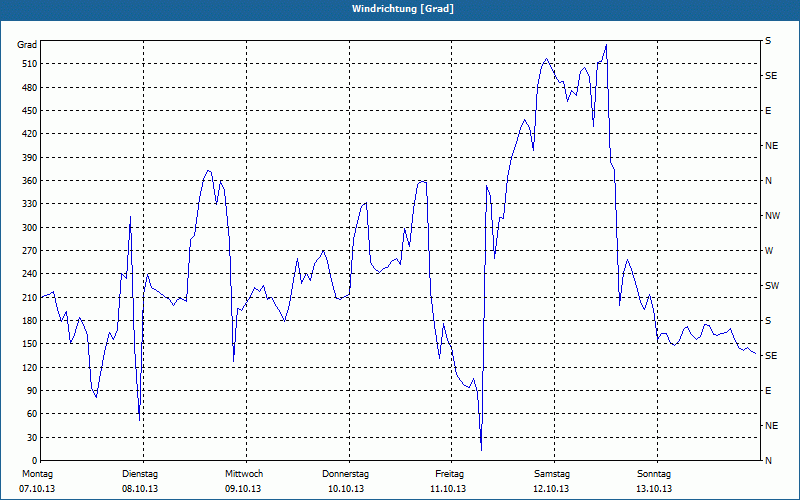
Task: Click the "Dienstag" day label
Action: click(140, 474)
